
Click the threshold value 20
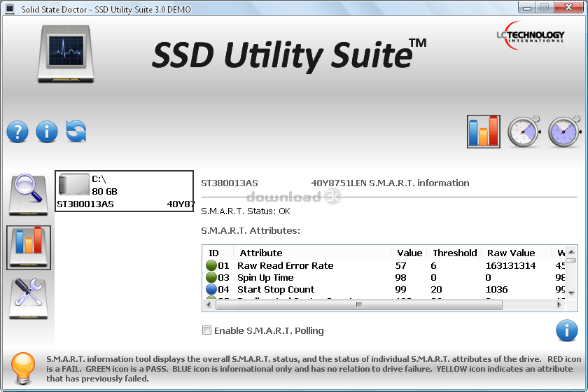pos(436,290)
